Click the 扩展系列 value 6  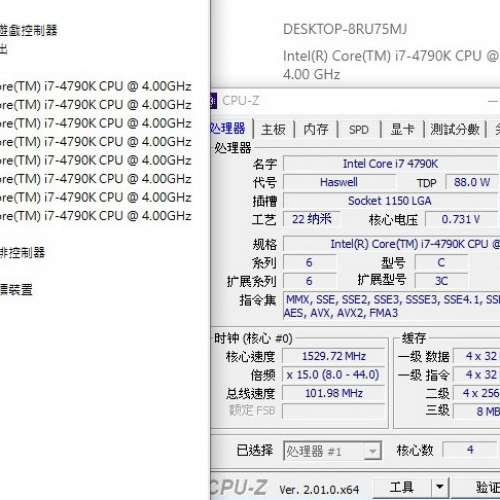coord(309,281)
